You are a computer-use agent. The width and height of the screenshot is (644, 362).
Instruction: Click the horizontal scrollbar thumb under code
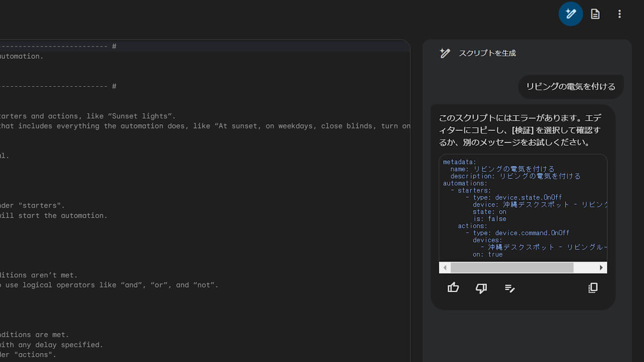point(512,268)
